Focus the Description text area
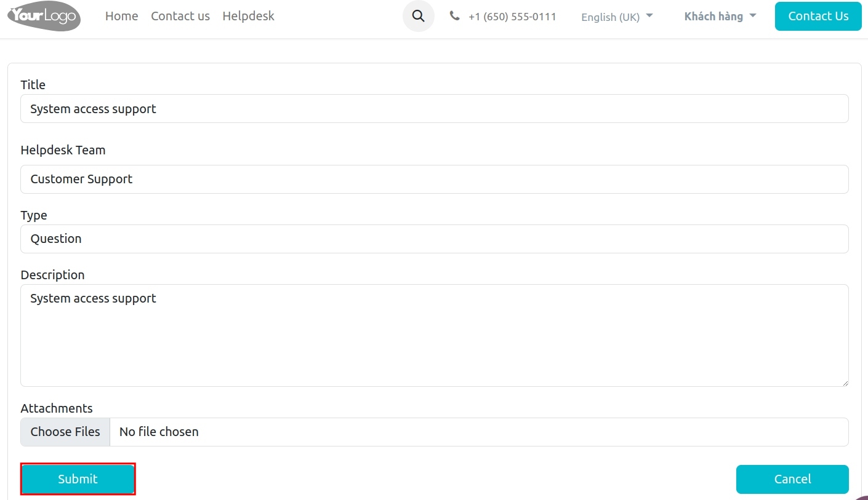Image resolution: width=868 pixels, height=500 pixels. [435, 335]
